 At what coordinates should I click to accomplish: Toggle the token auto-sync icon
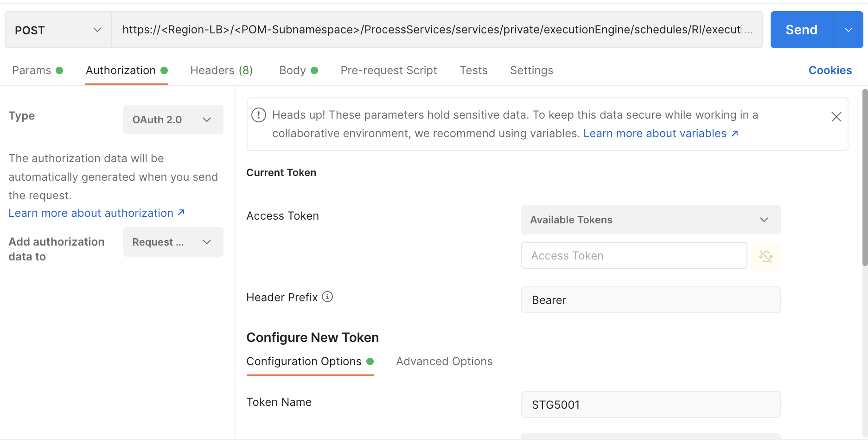pyautogui.click(x=766, y=255)
